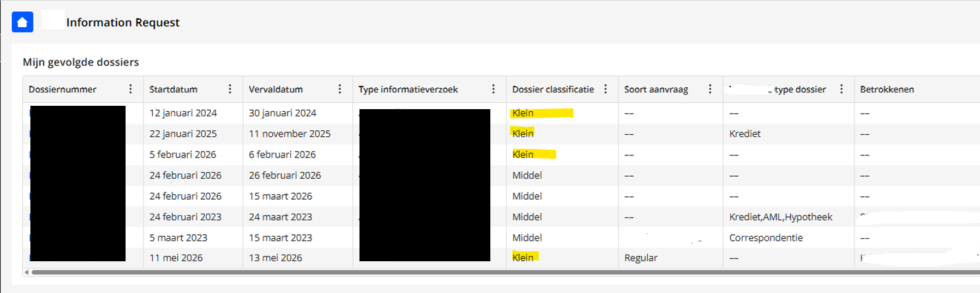Select expiry date 15 maart 2026
Image resolution: width=980 pixels, height=293 pixels.
(280, 196)
